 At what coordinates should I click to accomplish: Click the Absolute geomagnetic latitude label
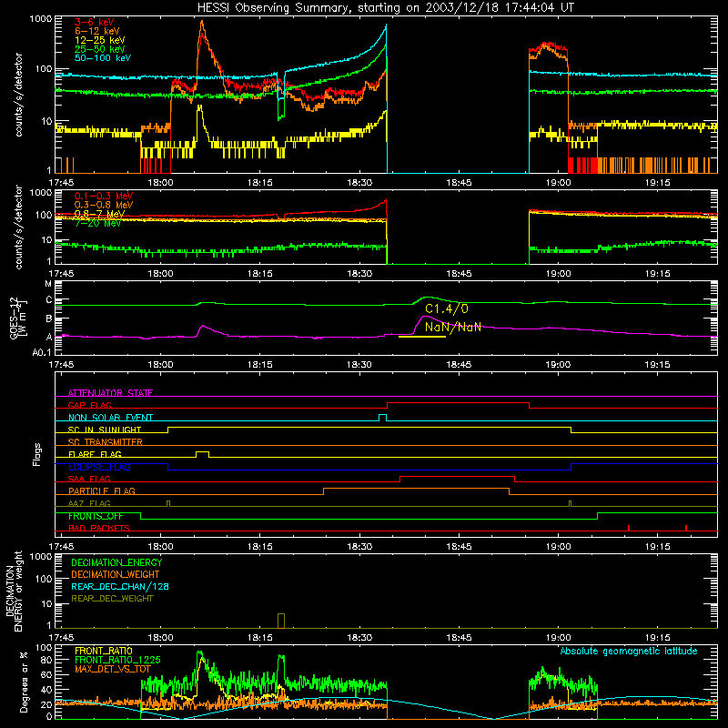pyautogui.click(x=629, y=652)
